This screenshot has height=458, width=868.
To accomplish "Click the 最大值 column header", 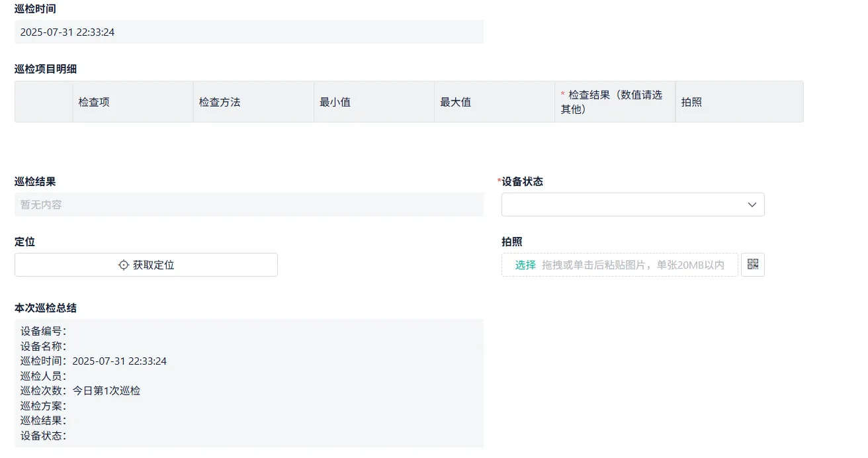I will click(x=456, y=101).
